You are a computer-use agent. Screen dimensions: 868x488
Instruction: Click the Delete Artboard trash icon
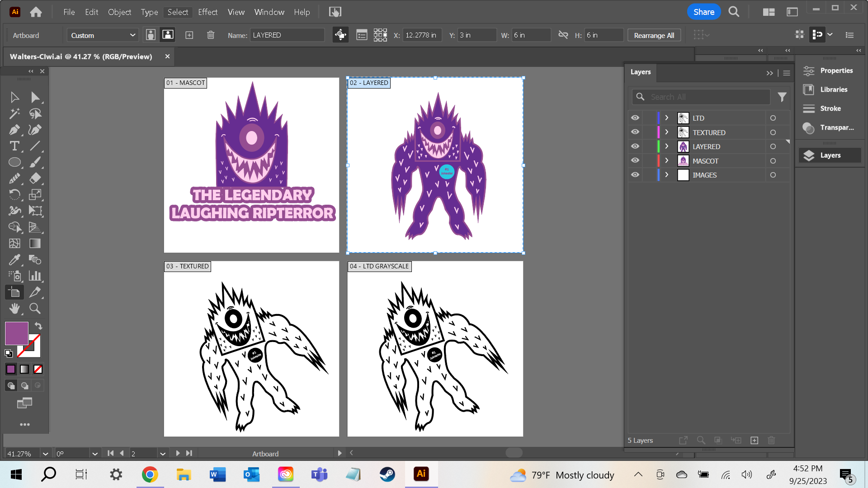tap(211, 35)
